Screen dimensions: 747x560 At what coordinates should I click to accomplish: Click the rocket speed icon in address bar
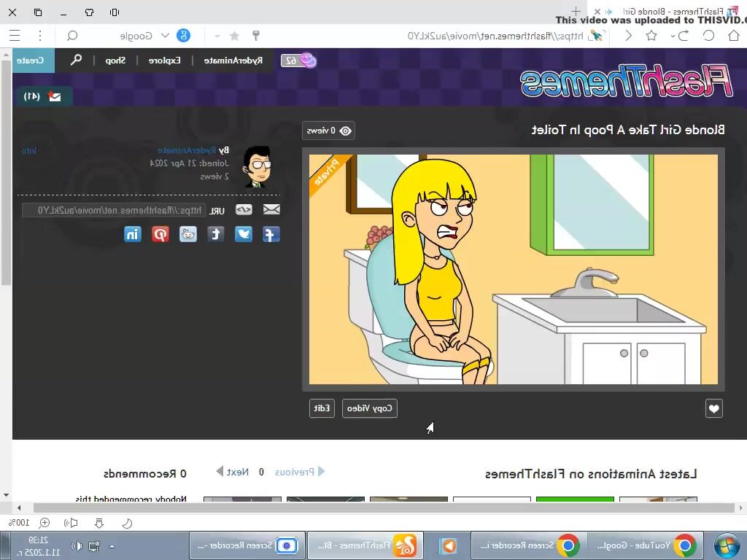[x=595, y=35]
